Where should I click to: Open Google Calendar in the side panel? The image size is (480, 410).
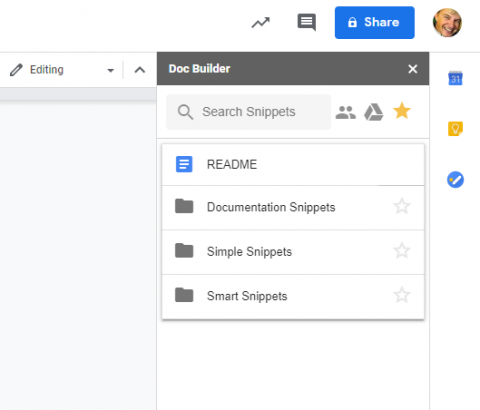click(455, 79)
